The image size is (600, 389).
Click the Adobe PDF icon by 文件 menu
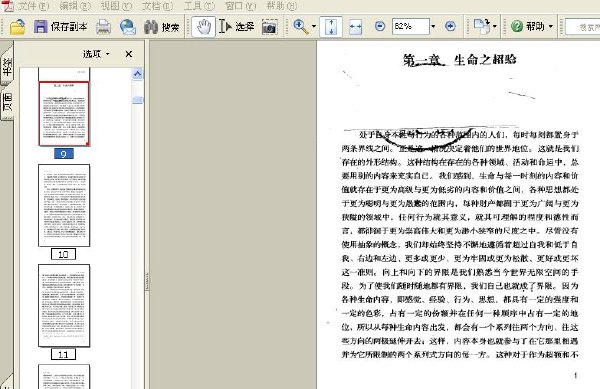click(x=8, y=5)
